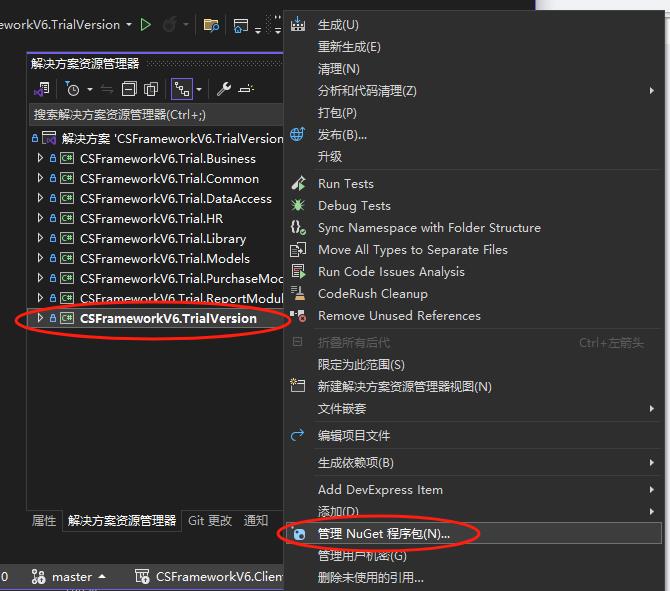Click the solution icon beside 解决方案 root
This screenshot has width=670, height=591.
(x=49, y=138)
